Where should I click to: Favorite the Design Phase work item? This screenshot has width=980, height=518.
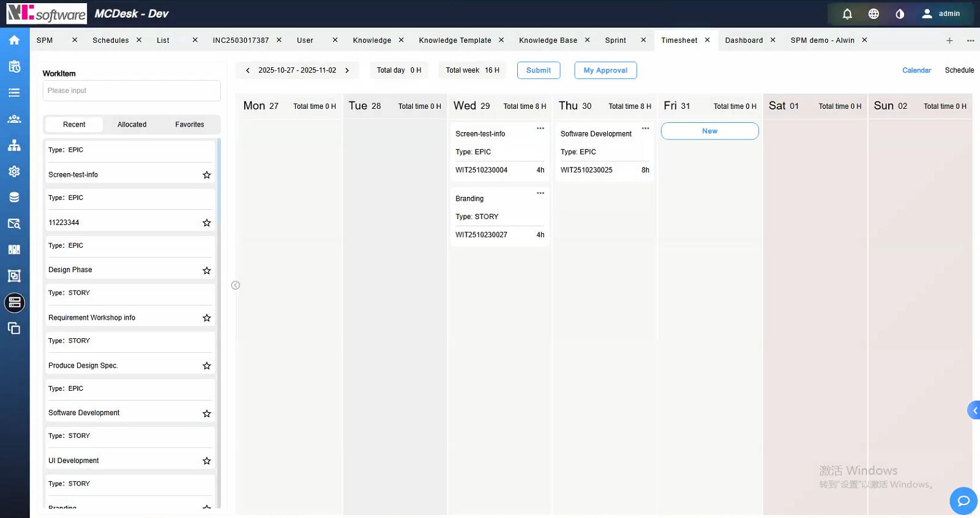pyautogui.click(x=207, y=270)
